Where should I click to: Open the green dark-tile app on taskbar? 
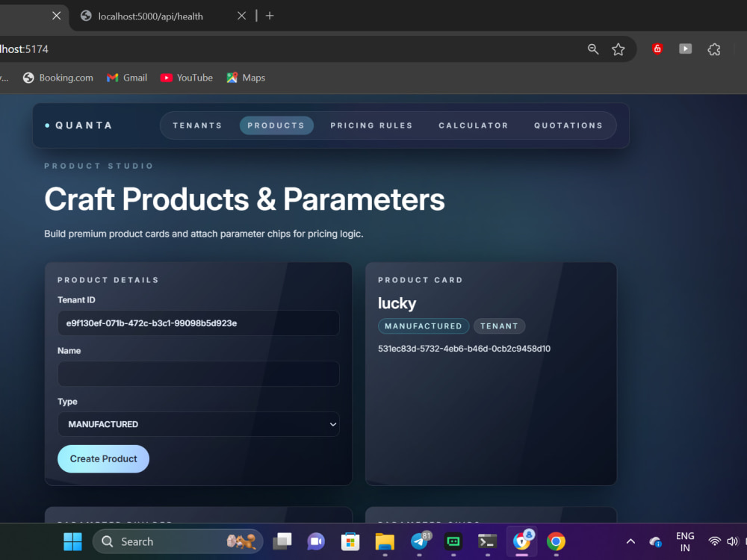[x=453, y=541]
